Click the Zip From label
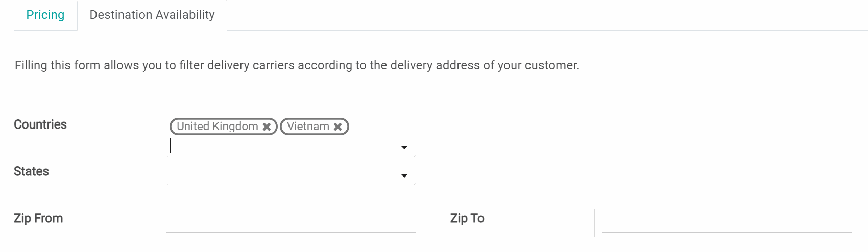Viewport: 868px width, 252px height. pos(38,218)
